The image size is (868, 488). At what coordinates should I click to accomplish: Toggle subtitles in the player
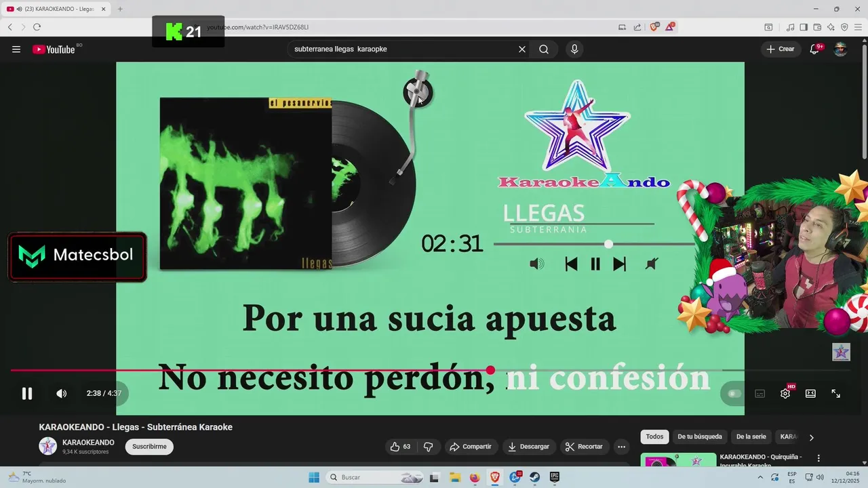(760, 393)
